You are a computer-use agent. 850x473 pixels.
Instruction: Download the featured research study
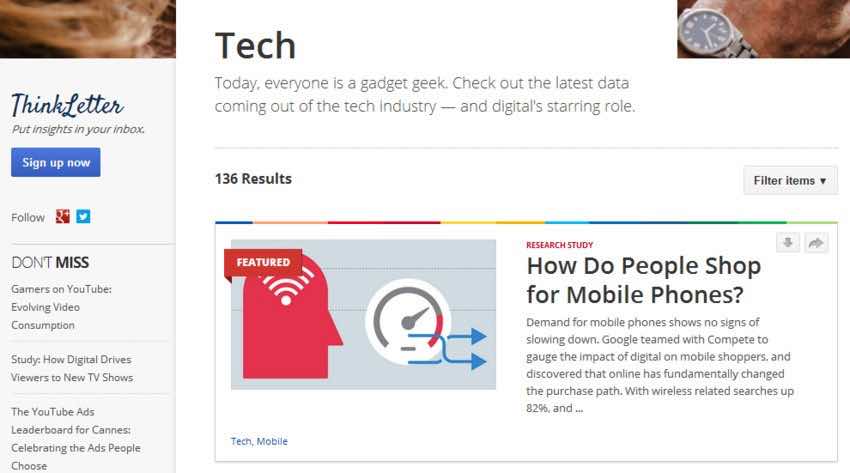788,243
